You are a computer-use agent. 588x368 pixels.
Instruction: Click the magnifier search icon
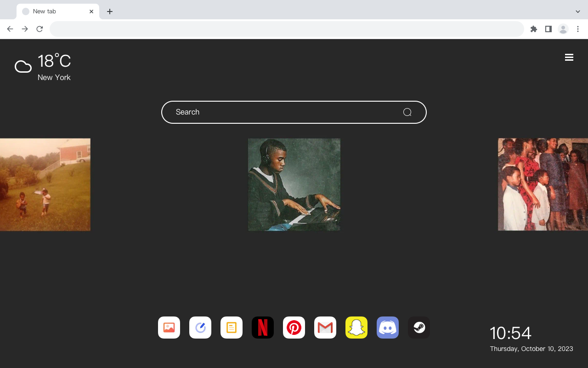coord(407,112)
